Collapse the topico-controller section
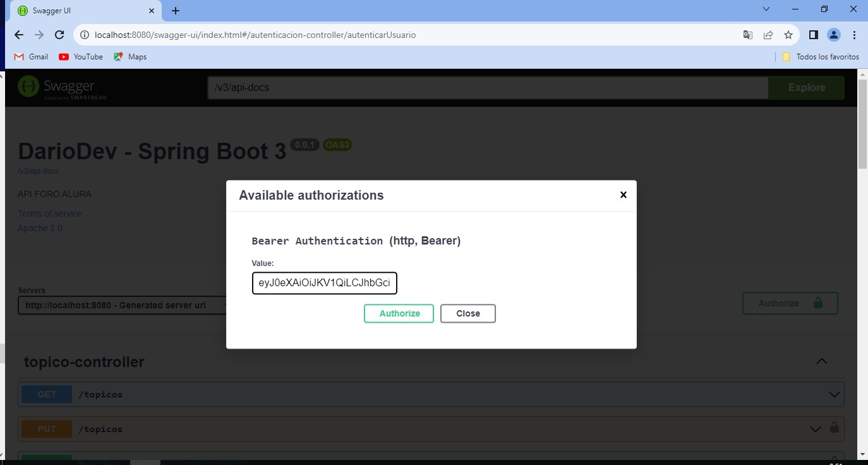 (x=821, y=361)
